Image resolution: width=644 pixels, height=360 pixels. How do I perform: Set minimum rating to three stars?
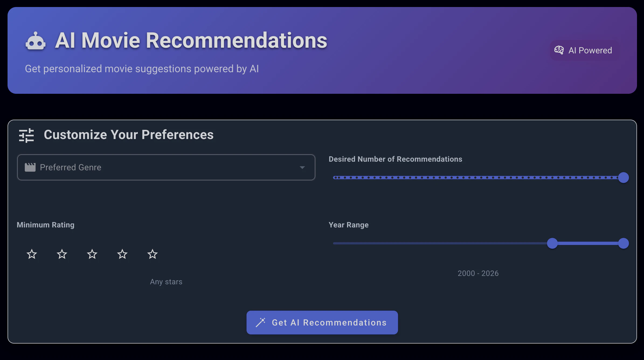coord(92,254)
